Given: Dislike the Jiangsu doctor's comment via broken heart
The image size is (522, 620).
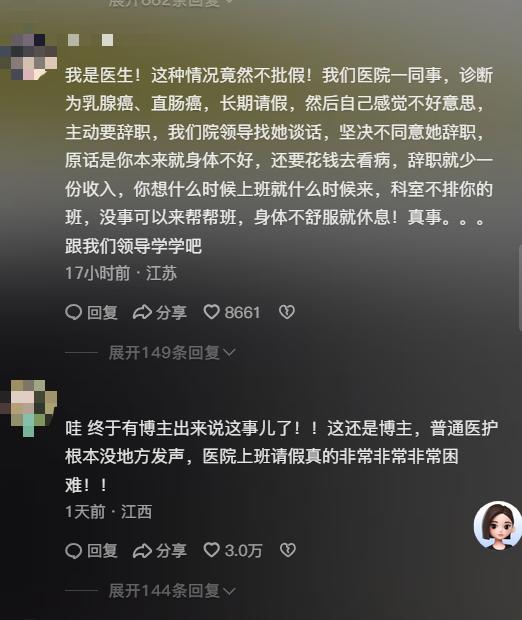Looking at the screenshot, I should pyautogui.click(x=287, y=312).
